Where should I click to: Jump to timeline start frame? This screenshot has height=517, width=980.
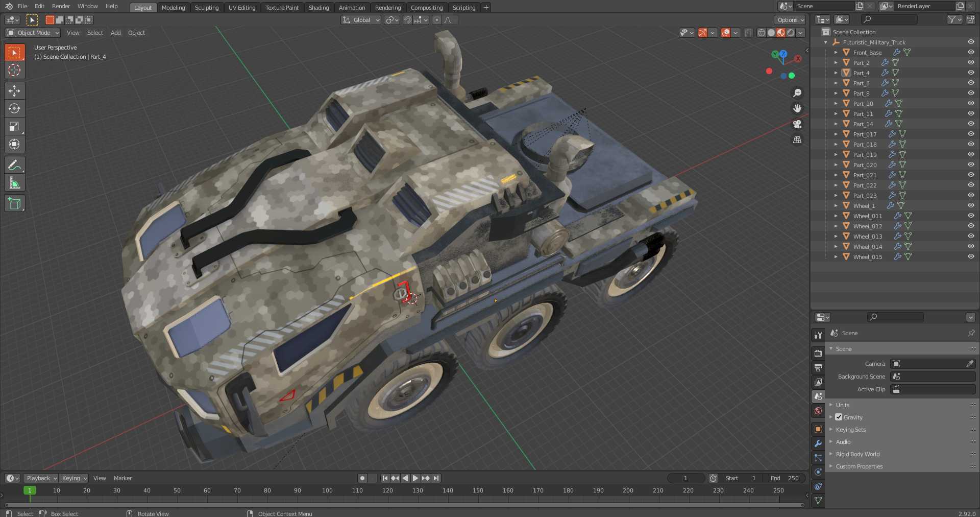click(x=385, y=478)
